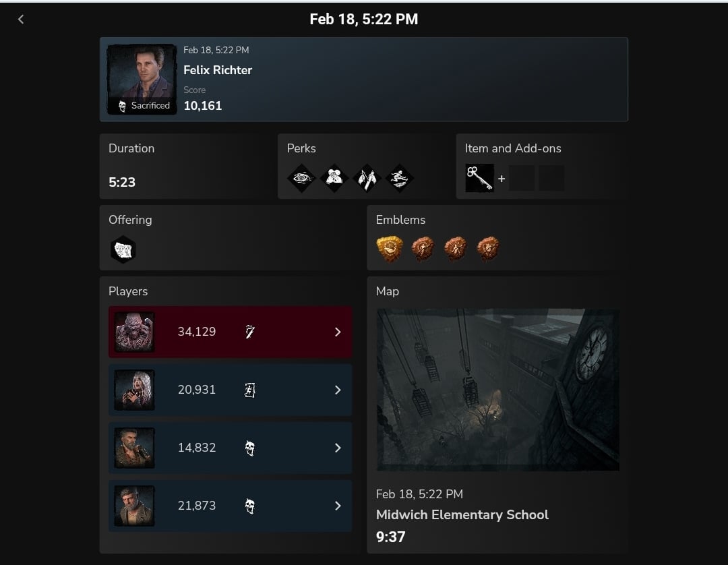The height and width of the screenshot is (565, 728).
Task: Select the hugging figures perk icon
Action: [334, 178]
